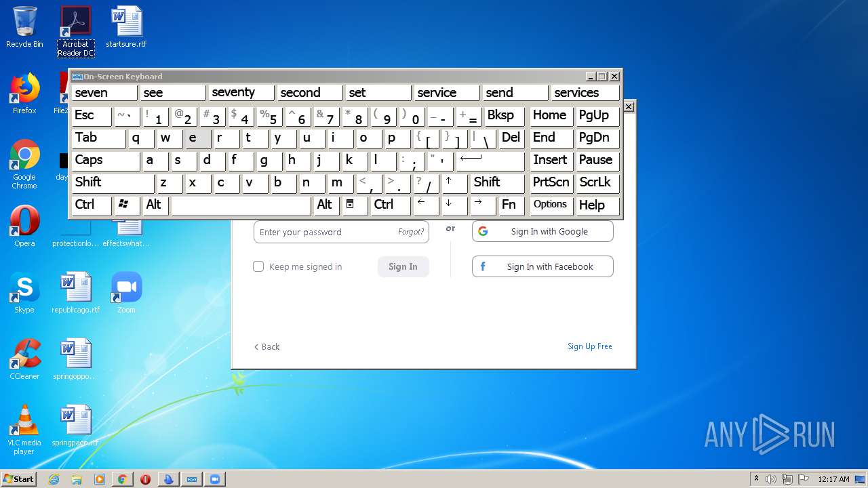The image size is (868, 488).
Task: Click the left arrow key on keyboard
Action: [x=426, y=205]
